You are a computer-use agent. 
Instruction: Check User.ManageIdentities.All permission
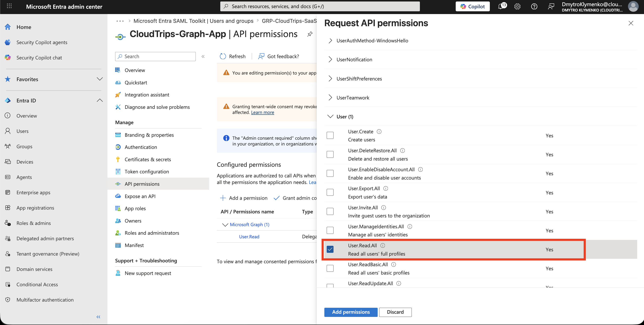(x=330, y=230)
